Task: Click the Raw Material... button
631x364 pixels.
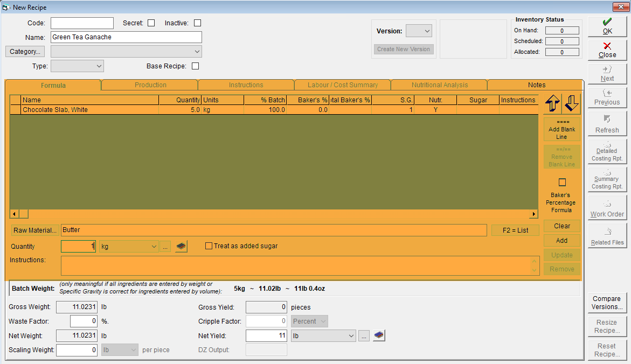Action: (35, 230)
